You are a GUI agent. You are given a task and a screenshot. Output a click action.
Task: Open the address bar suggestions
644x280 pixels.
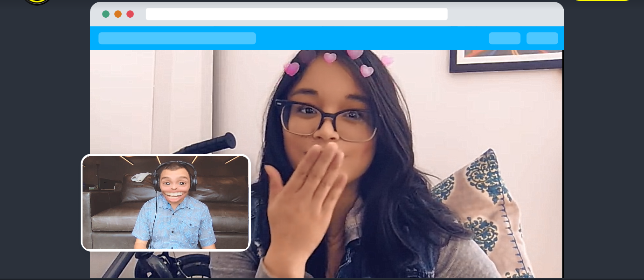pos(297,14)
